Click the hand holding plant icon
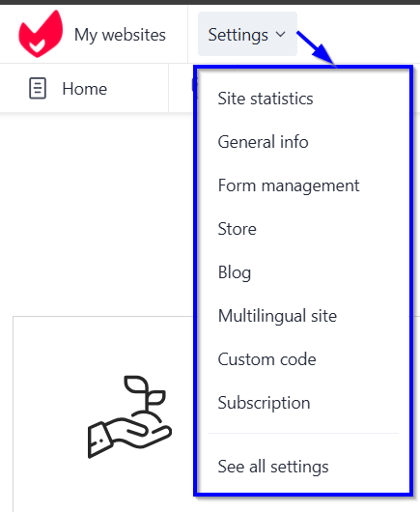Image resolution: width=420 pixels, height=512 pixels. [x=129, y=417]
